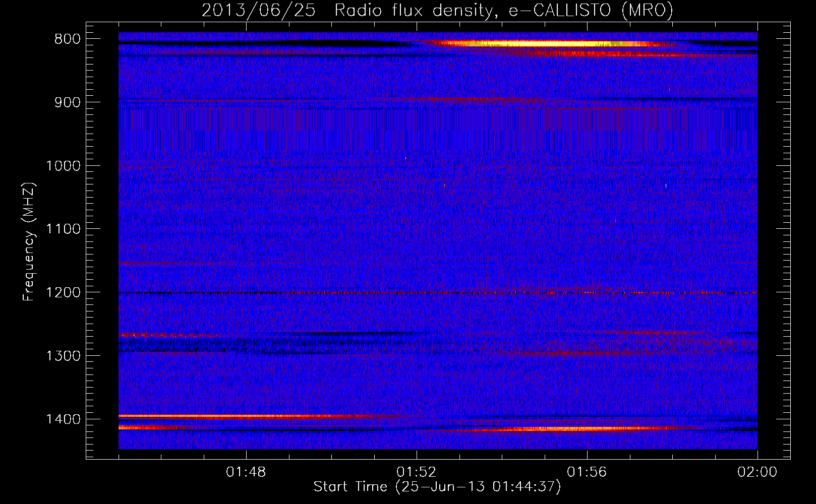Select the 1000 frequency axis label

63,166
